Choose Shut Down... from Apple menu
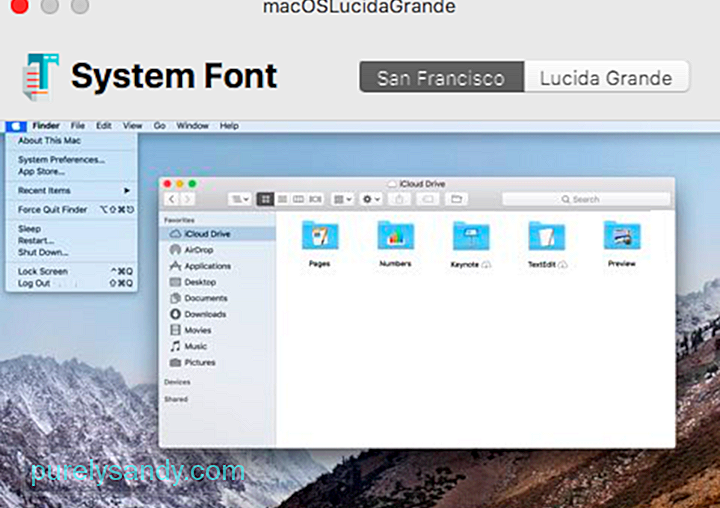The width and height of the screenshot is (720, 508). pyautogui.click(x=72, y=252)
